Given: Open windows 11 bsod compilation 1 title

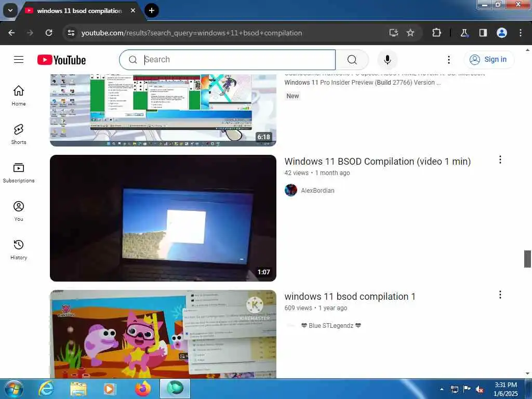Looking at the screenshot, I should click(x=350, y=297).
